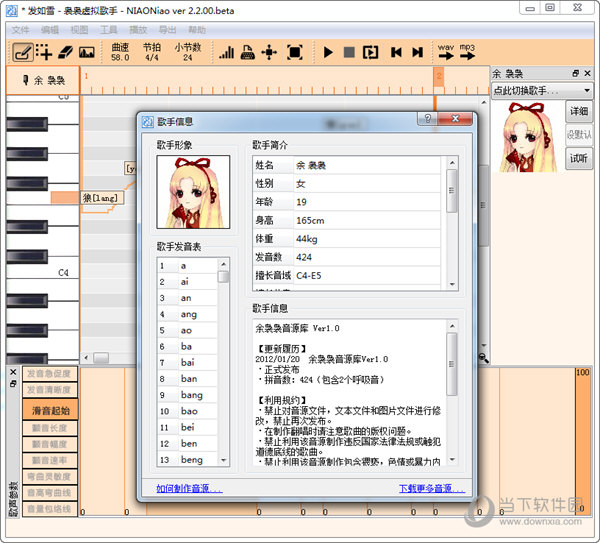Click the down arrow in 歌手简介 list
600x543 pixels.
tap(452, 284)
